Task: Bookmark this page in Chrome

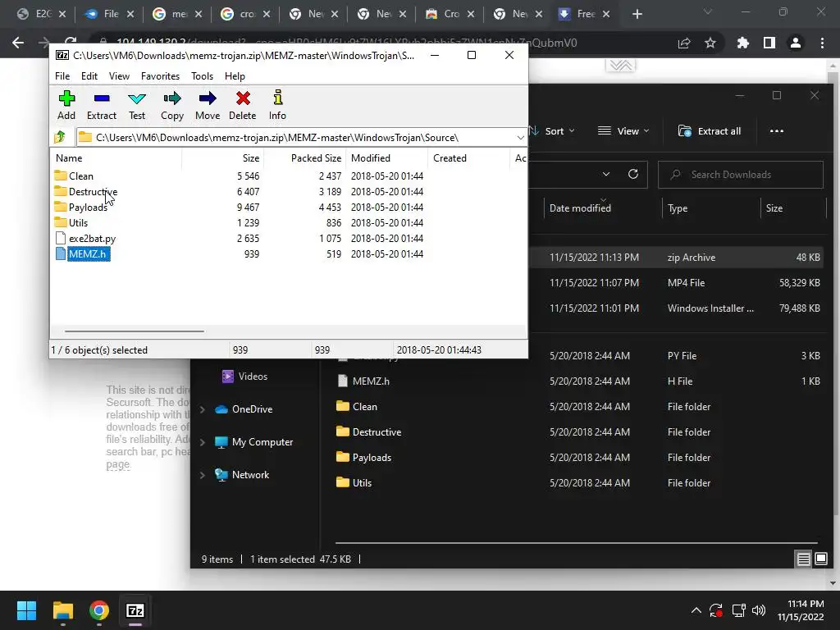Action: [710, 43]
